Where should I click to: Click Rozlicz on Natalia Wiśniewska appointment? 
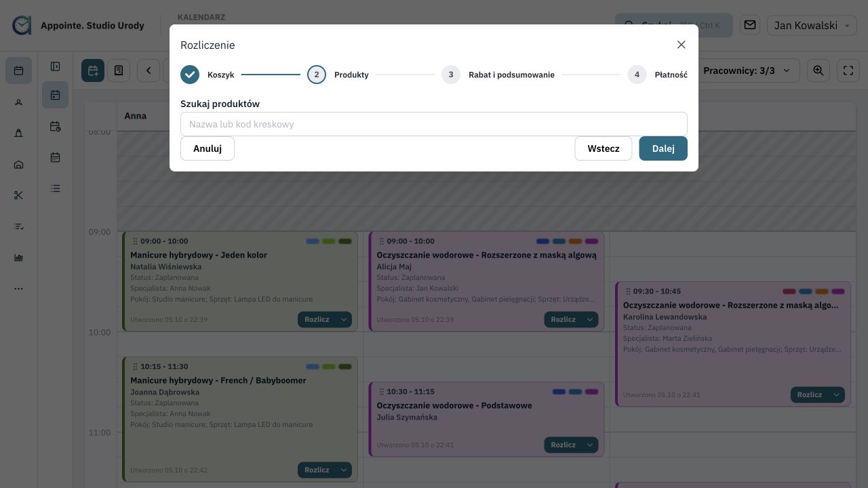[317, 319]
